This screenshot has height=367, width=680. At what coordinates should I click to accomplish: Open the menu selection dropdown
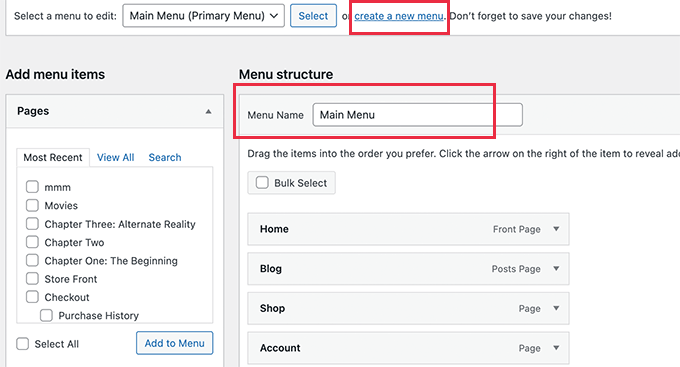tap(203, 16)
